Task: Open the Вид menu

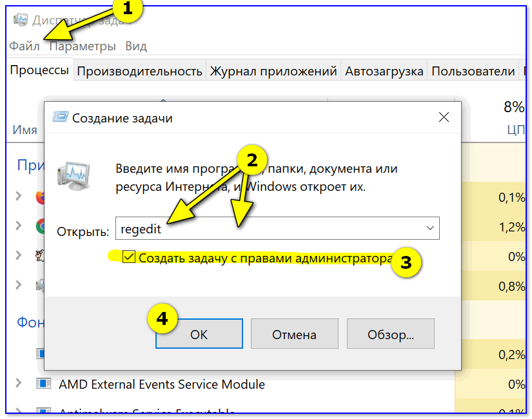Action: [x=136, y=46]
